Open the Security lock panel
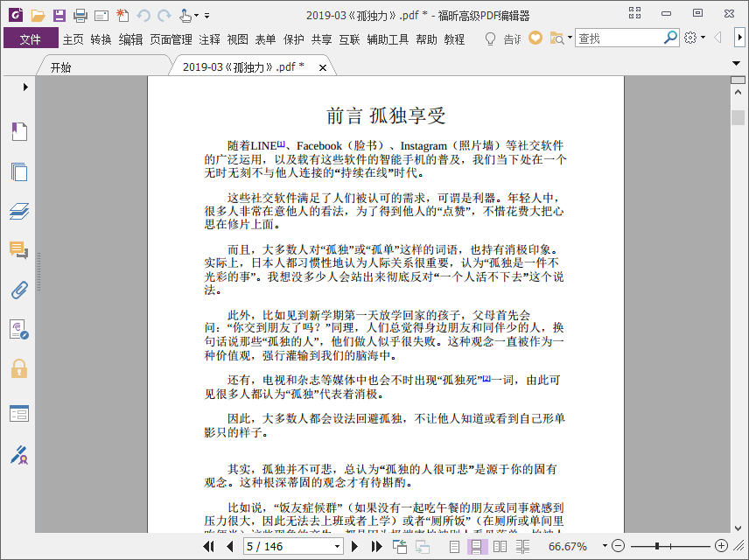The width and height of the screenshot is (749, 560). coord(19,369)
